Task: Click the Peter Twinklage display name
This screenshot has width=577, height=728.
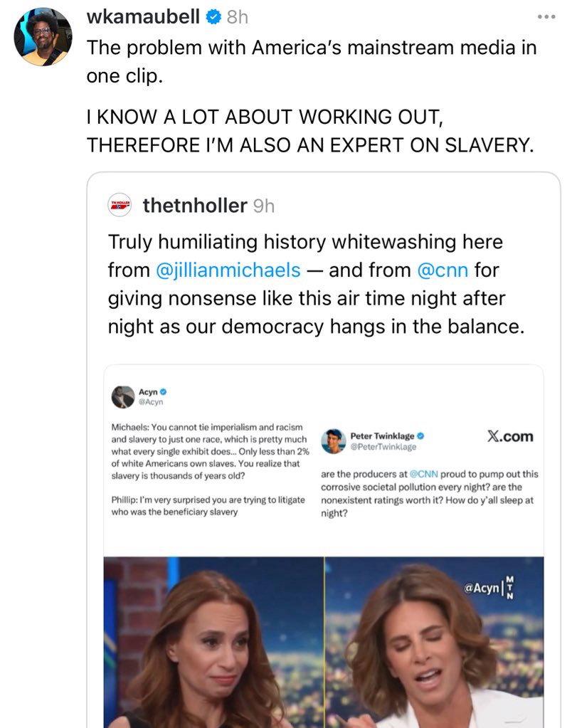Action: [383, 436]
